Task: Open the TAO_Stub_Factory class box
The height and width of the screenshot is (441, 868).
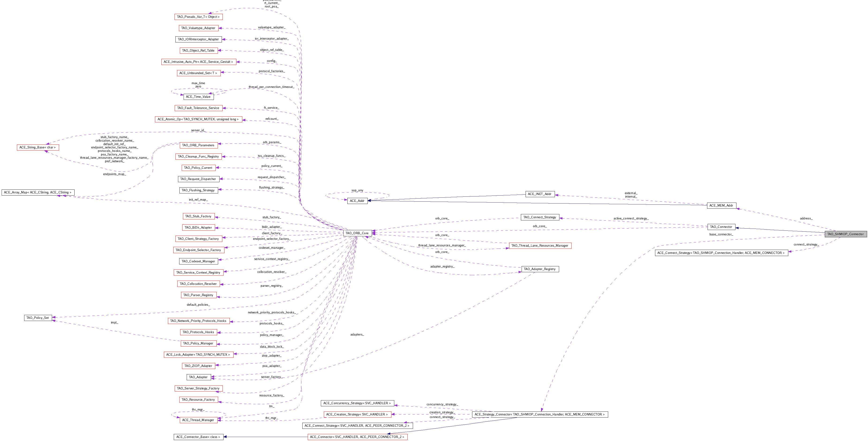Action: pos(198,216)
